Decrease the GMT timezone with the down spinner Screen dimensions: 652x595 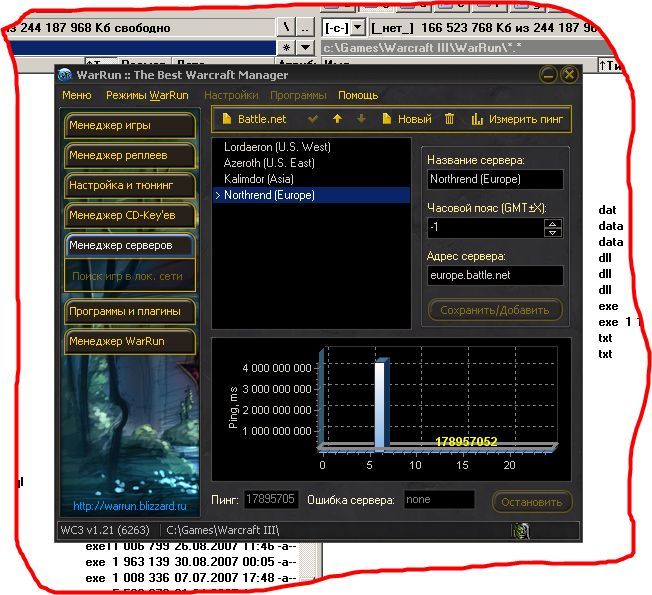[x=553, y=232]
